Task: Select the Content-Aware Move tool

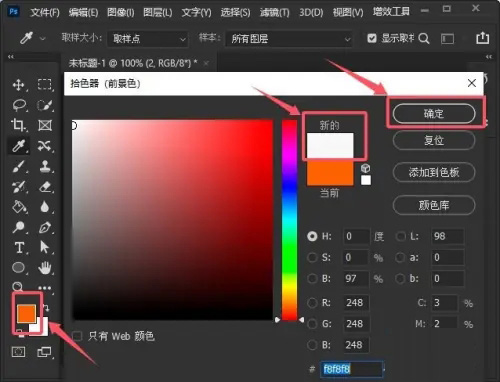Action: click(x=44, y=146)
